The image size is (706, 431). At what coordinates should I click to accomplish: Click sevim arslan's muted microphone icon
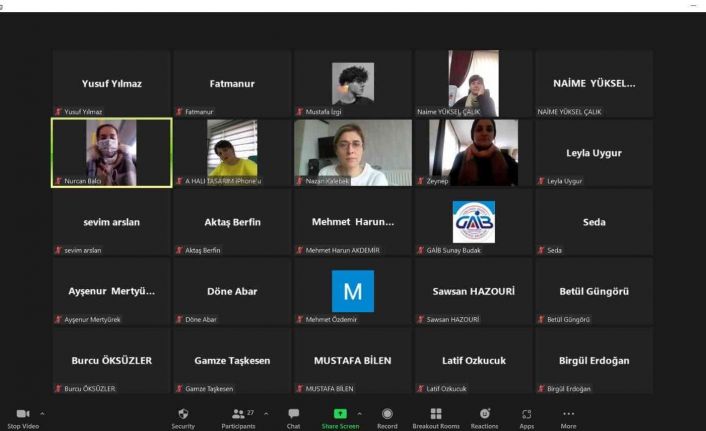tap(58, 250)
